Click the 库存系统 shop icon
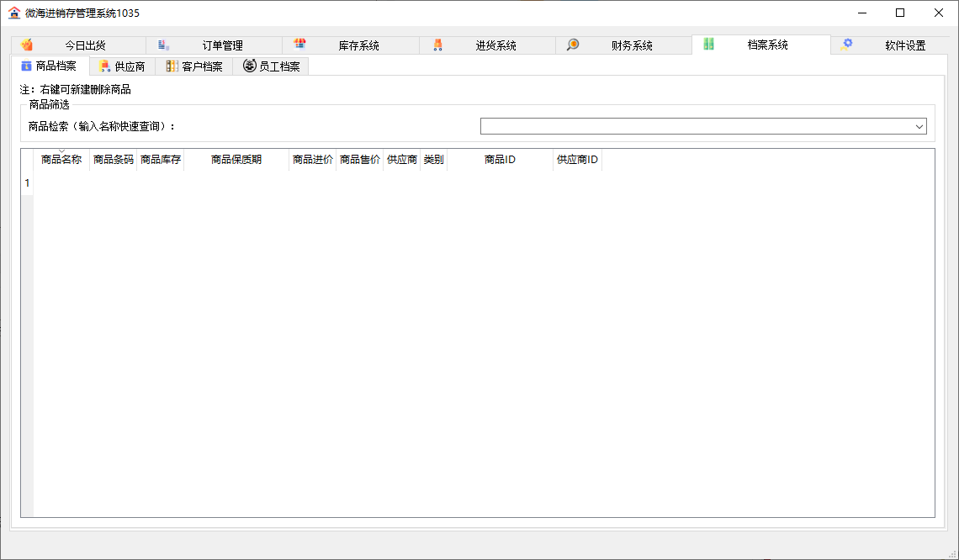959x560 pixels. (299, 44)
